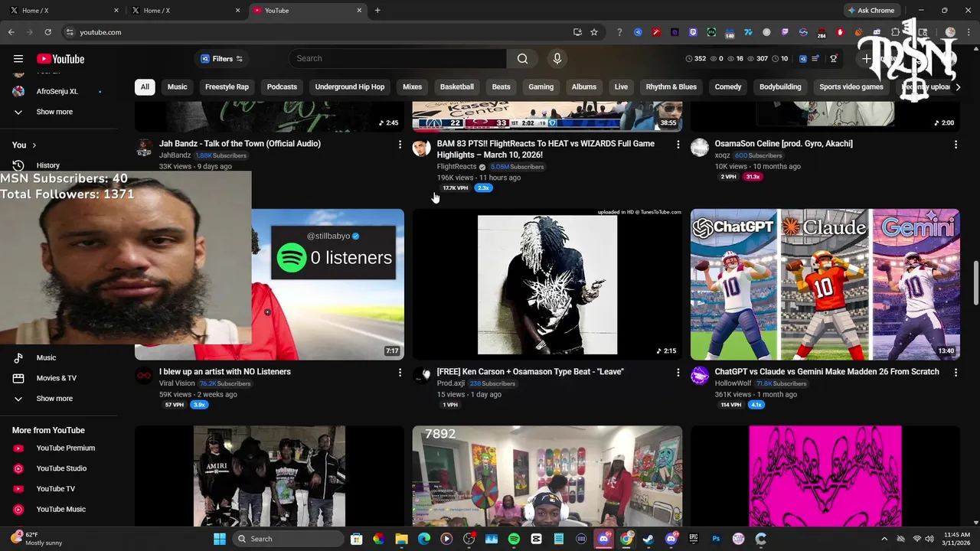This screenshot has width=980, height=551.
Task: Click the page vertical scrollbar thumb
Action: click(976, 283)
